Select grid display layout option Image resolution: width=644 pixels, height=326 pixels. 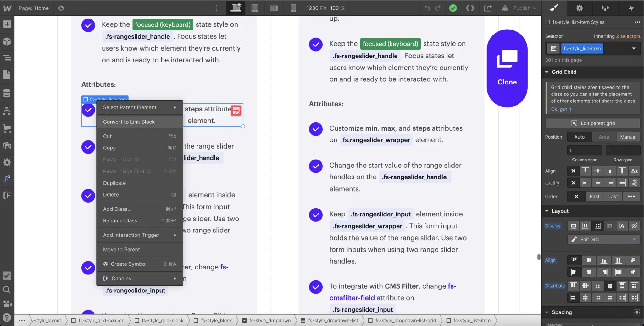[x=597, y=226]
